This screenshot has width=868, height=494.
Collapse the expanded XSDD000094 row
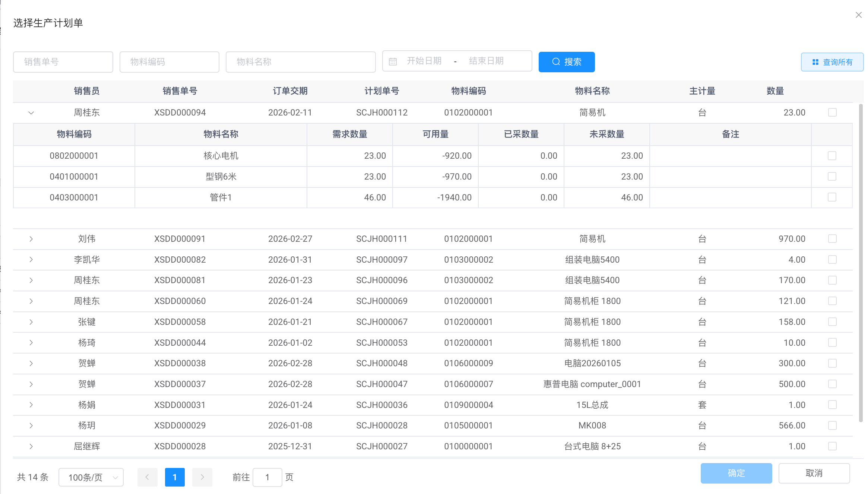[31, 113]
